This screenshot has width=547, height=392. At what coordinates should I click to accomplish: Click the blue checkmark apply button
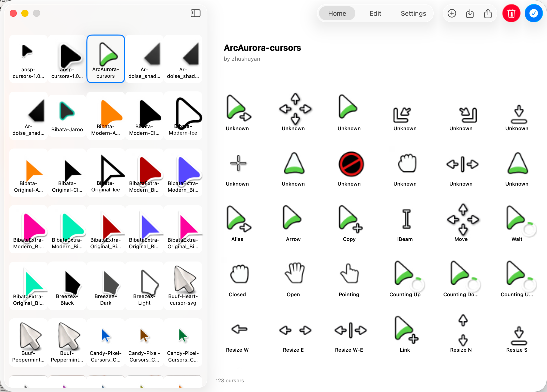[534, 13]
